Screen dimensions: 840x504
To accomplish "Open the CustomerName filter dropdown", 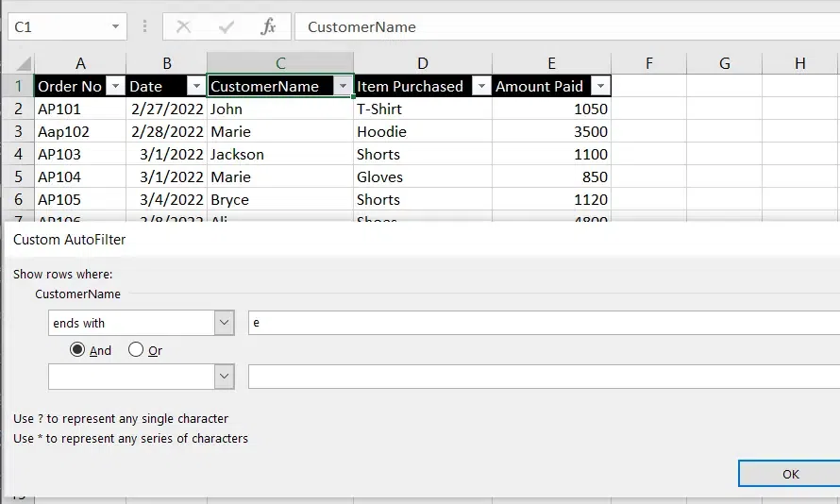I will tap(343, 86).
